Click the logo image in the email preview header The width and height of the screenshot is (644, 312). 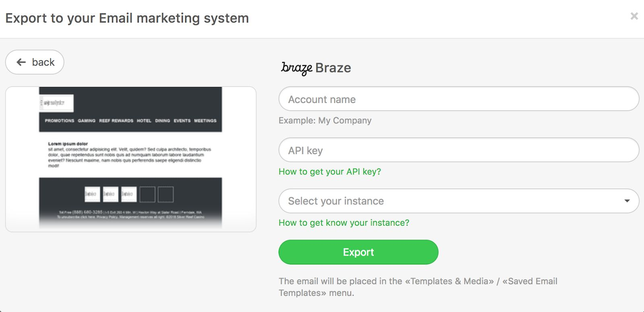click(x=57, y=103)
